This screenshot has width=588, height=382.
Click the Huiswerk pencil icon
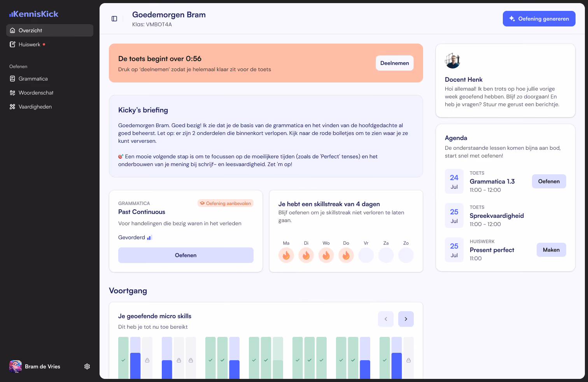[x=12, y=44]
